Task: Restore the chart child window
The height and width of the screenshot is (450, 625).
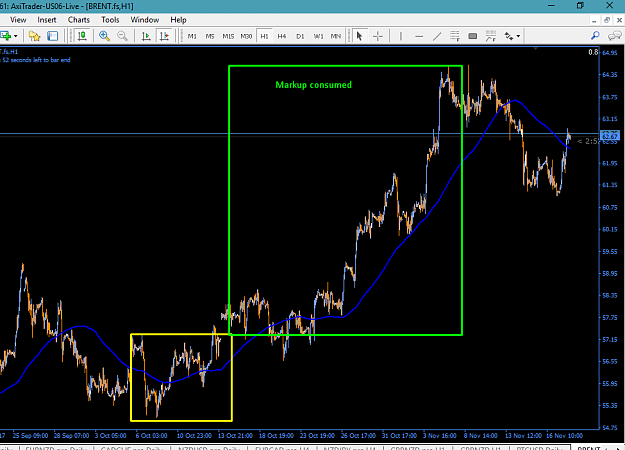Action: pyautogui.click(x=607, y=20)
